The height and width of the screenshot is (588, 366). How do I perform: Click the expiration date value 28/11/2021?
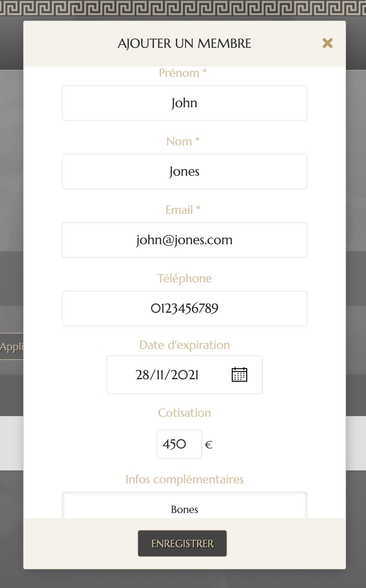coord(167,375)
